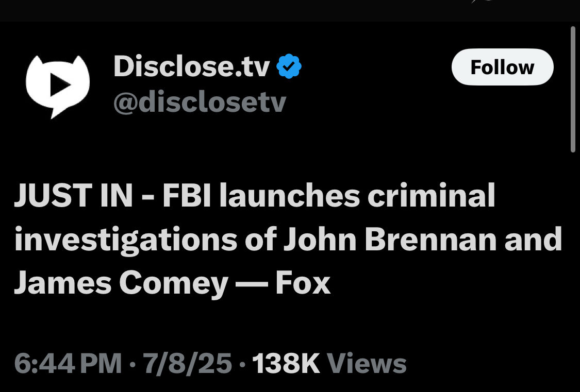The image size is (580, 392).
Task: Click the words JUST IN in the post
Action: tap(73, 195)
